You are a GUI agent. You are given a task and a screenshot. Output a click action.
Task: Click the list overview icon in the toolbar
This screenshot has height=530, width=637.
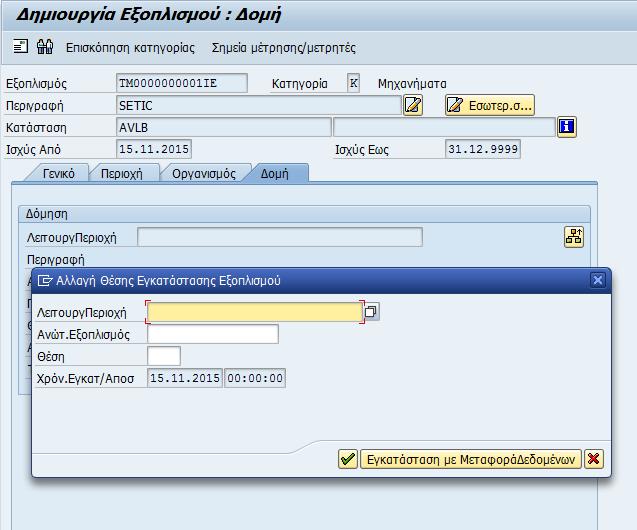[x=20, y=47]
